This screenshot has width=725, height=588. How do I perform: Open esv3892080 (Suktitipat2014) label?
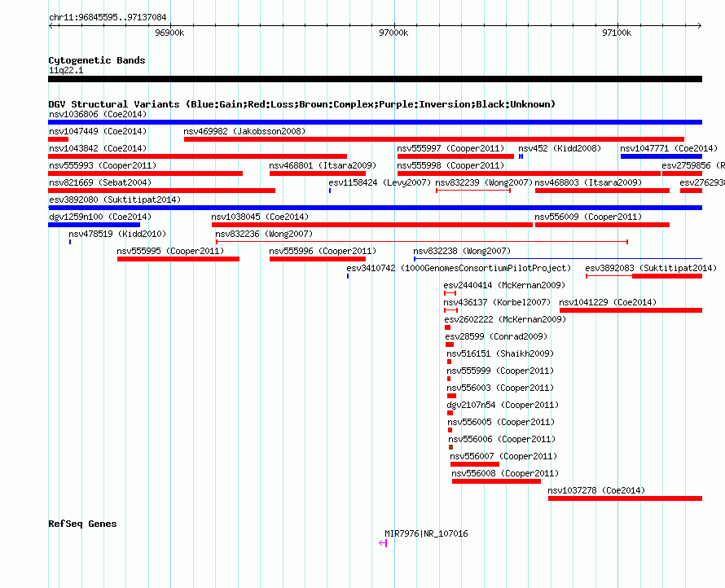[115, 200]
